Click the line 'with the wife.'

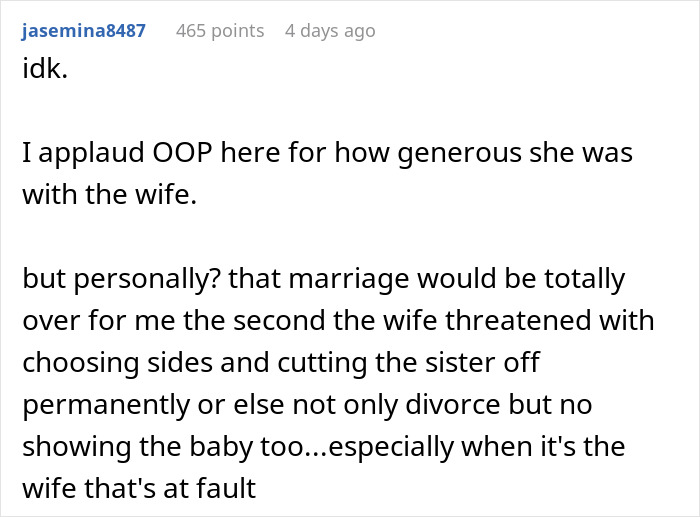(x=110, y=194)
